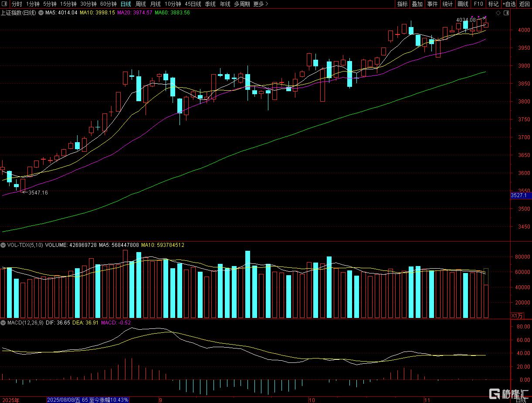Click the diamond icon near top right
Viewport: 532px width, 403px height.
pyautogui.click(x=498, y=13)
